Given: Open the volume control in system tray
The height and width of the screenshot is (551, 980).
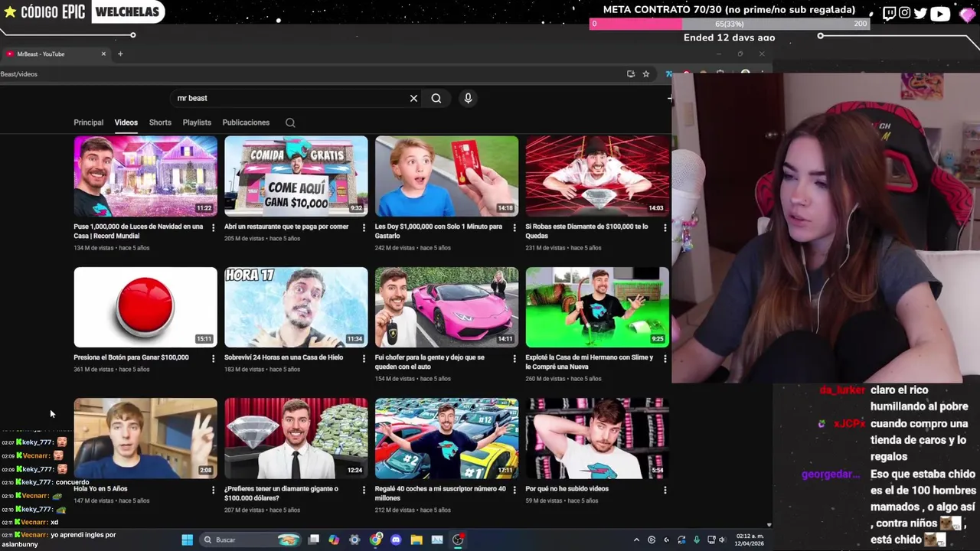Looking at the screenshot, I should [722, 540].
